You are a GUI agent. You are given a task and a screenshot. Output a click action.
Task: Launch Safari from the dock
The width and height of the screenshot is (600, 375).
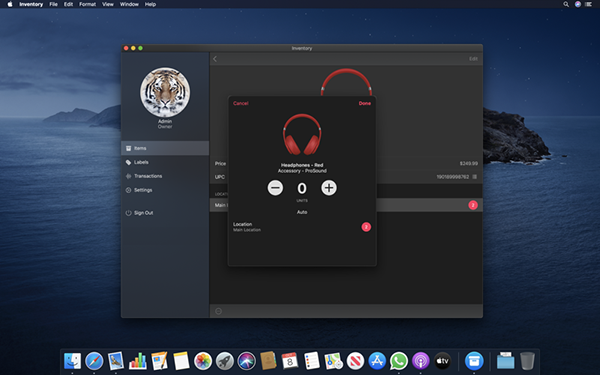[x=94, y=360]
